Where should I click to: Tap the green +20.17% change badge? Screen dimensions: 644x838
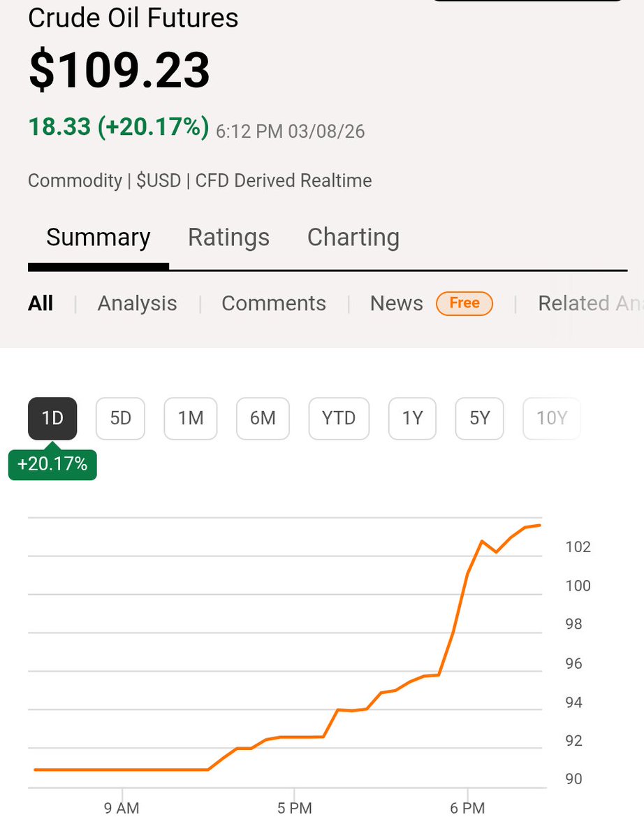click(x=52, y=464)
